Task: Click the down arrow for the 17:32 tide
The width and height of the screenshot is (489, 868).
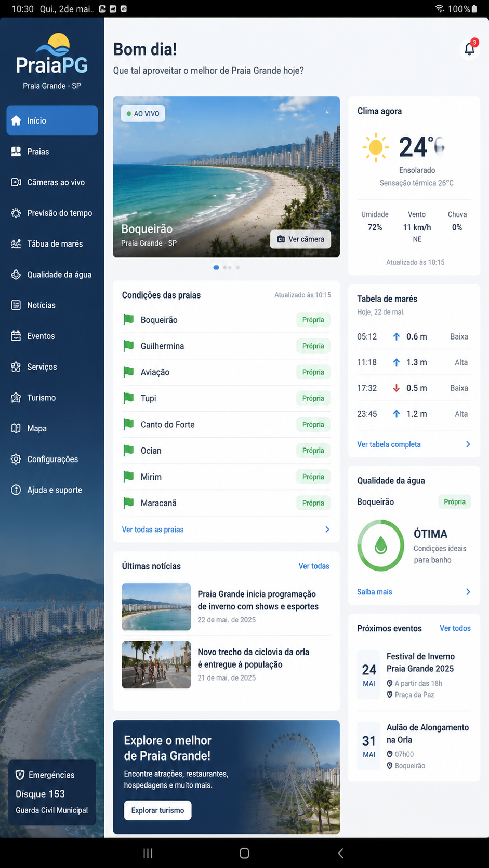Action: [397, 388]
